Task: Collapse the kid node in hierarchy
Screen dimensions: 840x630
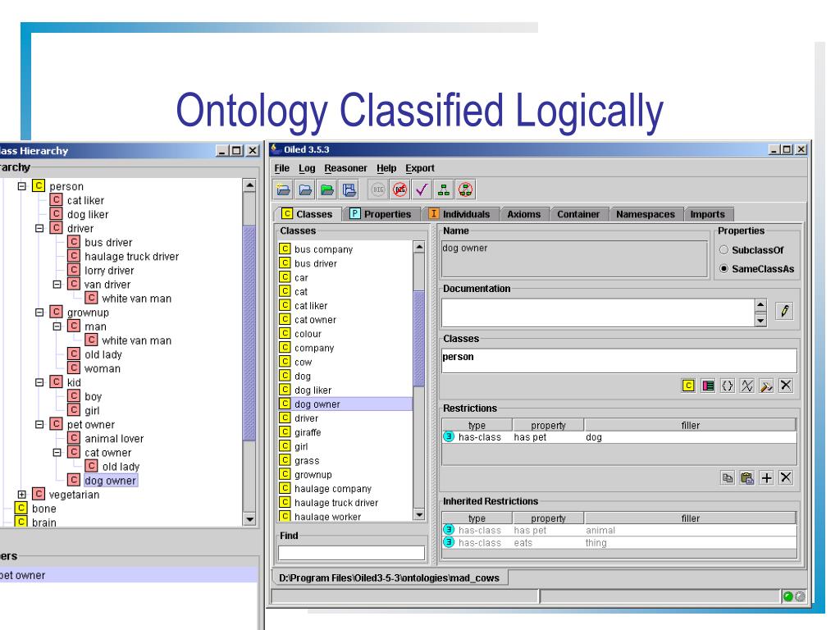Action: click(x=39, y=382)
